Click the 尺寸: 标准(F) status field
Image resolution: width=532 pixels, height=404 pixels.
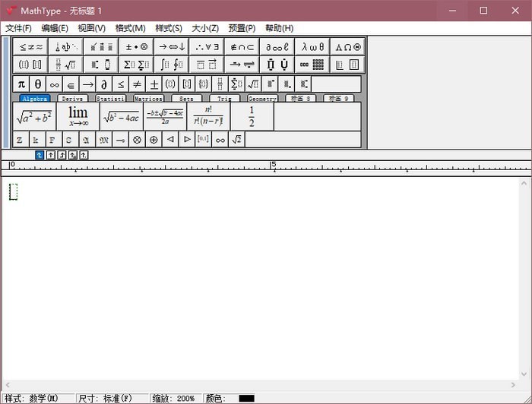pyautogui.click(x=112, y=398)
